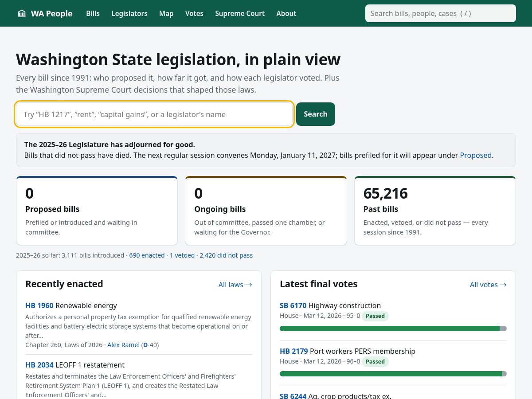Click the HB 1960 summary description text

[x=138, y=326]
